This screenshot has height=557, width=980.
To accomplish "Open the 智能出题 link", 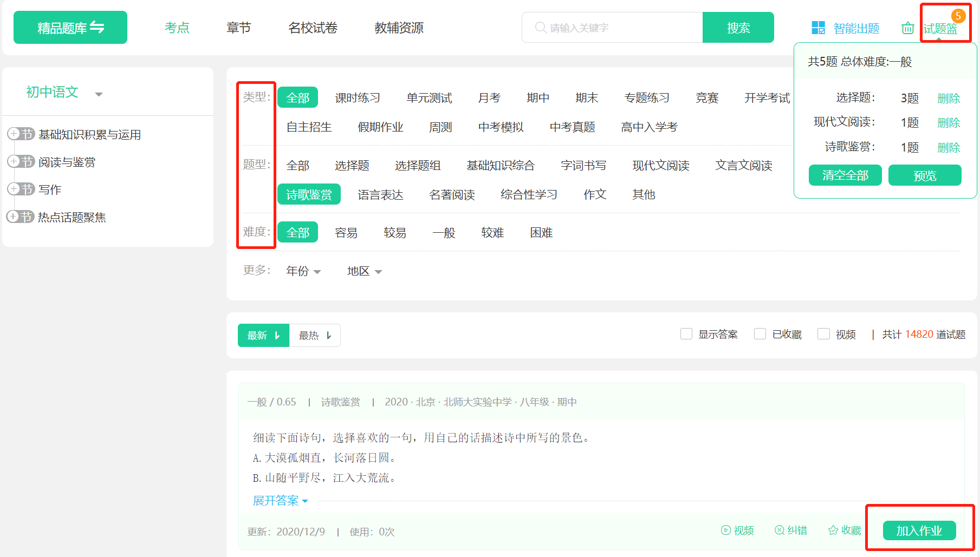I will [x=856, y=28].
